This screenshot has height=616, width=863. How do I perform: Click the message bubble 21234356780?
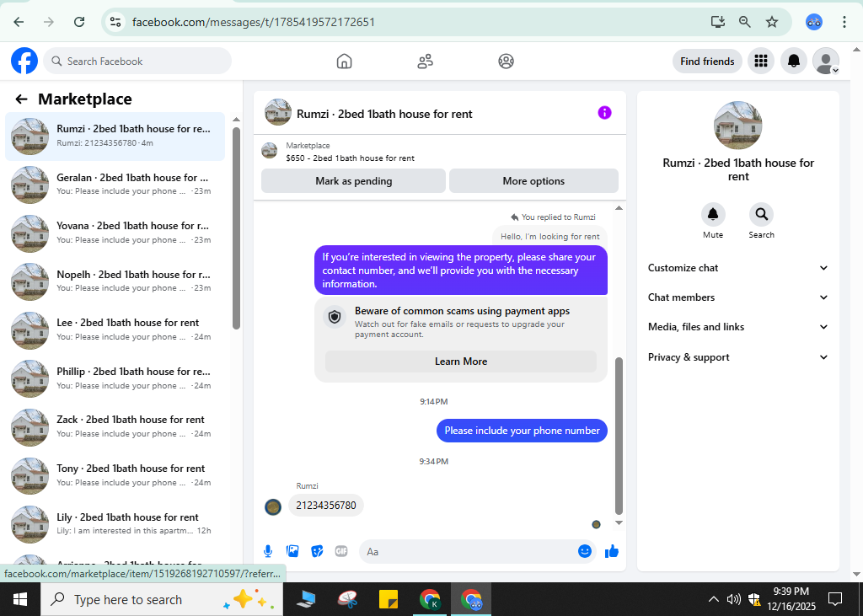[326, 506]
